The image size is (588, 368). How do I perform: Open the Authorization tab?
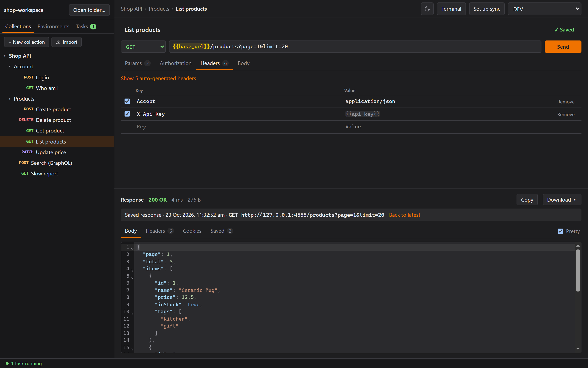[x=175, y=63]
